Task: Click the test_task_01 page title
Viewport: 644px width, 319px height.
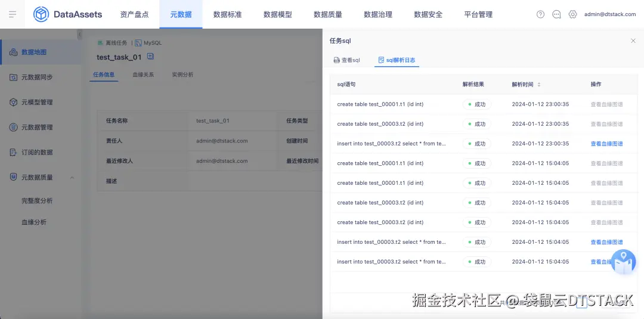Action: 119,57
